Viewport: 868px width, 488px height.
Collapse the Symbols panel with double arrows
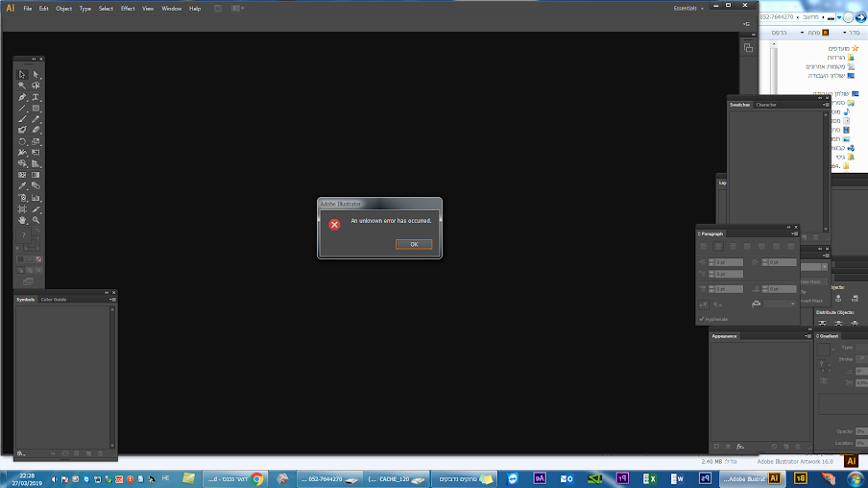point(107,292)
